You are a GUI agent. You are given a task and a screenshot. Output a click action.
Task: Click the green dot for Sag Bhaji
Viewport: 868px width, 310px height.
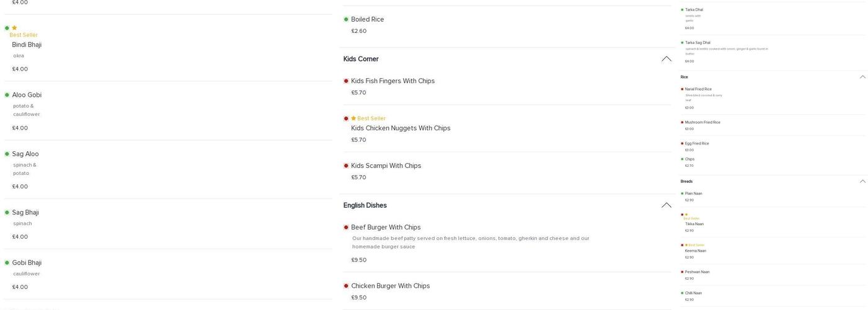(7, 213)
